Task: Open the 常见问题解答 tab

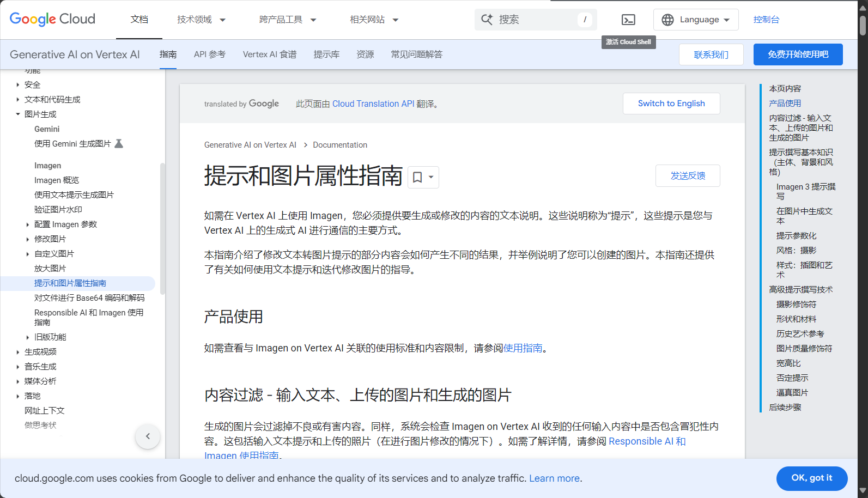Action: coord(417,54)
